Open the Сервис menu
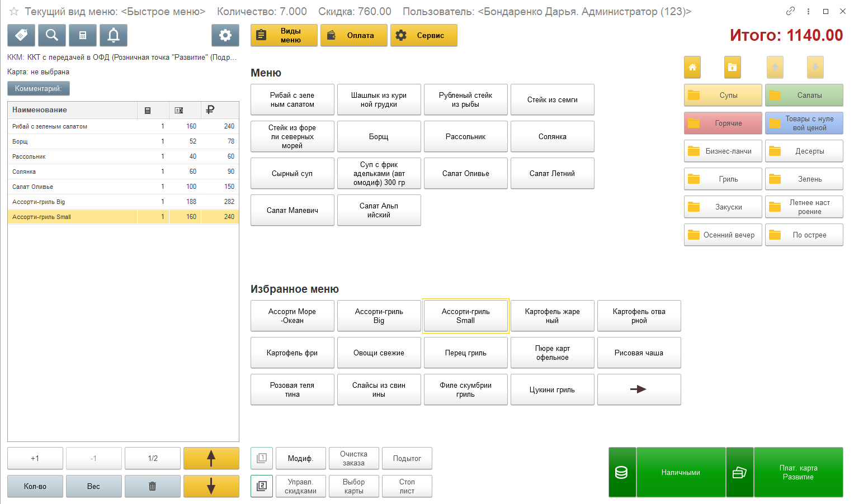Screen dimensions: 854x504 (423, 35)
